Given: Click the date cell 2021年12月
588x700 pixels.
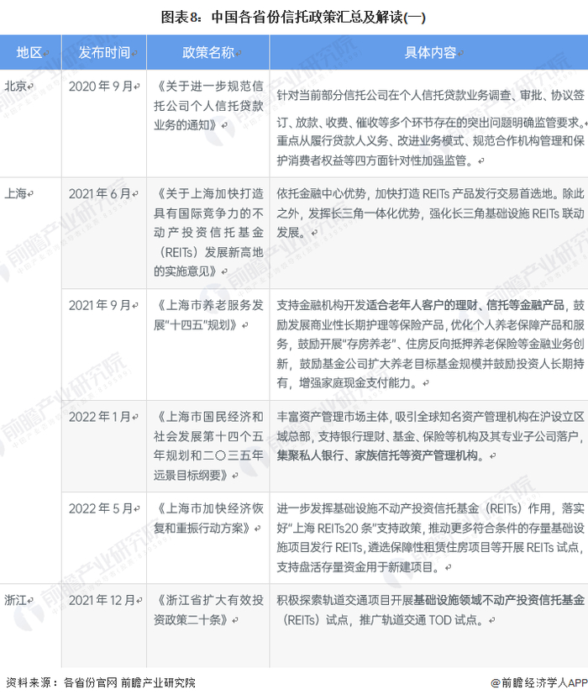Looking at the screenshot, I should point(104,626).
